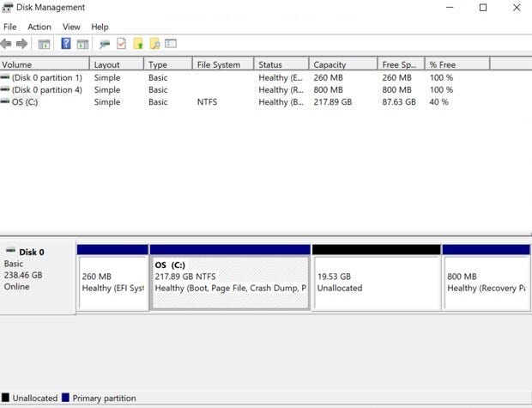The image size is (532, 408).
Task: Open the File menu
Action: pyautogui.click(x=10, y=27)
